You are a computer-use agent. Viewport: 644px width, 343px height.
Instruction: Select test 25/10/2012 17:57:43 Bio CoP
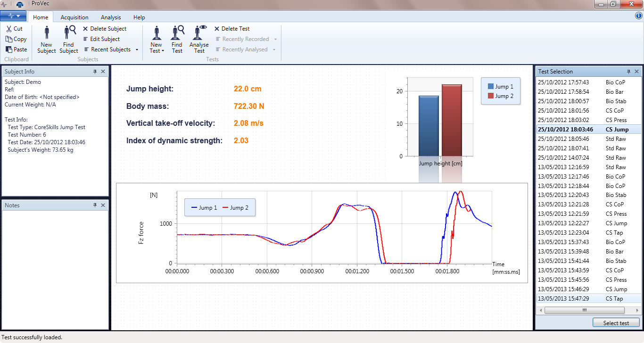point(589,82)
